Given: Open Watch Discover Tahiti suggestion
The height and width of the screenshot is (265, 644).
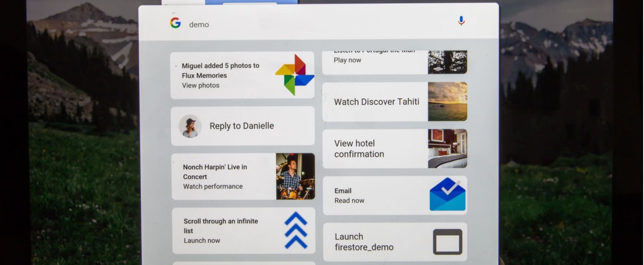Looking at the screenshot, I should (x=376, y=102).
